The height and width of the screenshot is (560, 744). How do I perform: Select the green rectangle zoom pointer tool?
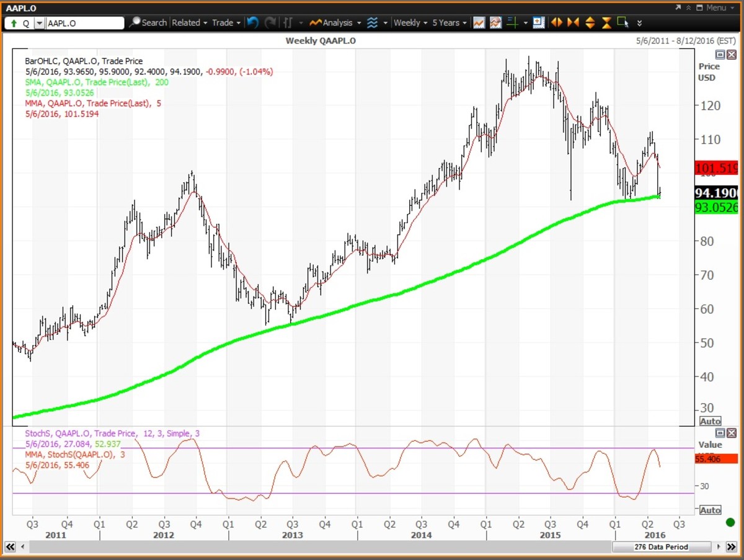(623, 22)
